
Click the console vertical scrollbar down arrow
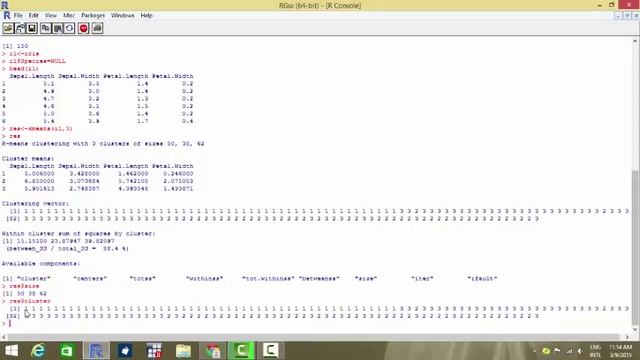635,329
